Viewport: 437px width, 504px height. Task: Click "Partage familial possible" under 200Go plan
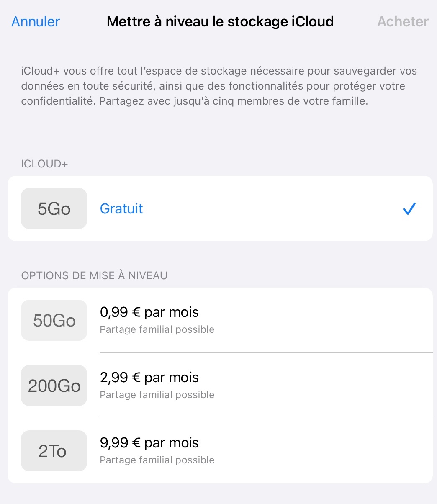click(x=157, y=395)
